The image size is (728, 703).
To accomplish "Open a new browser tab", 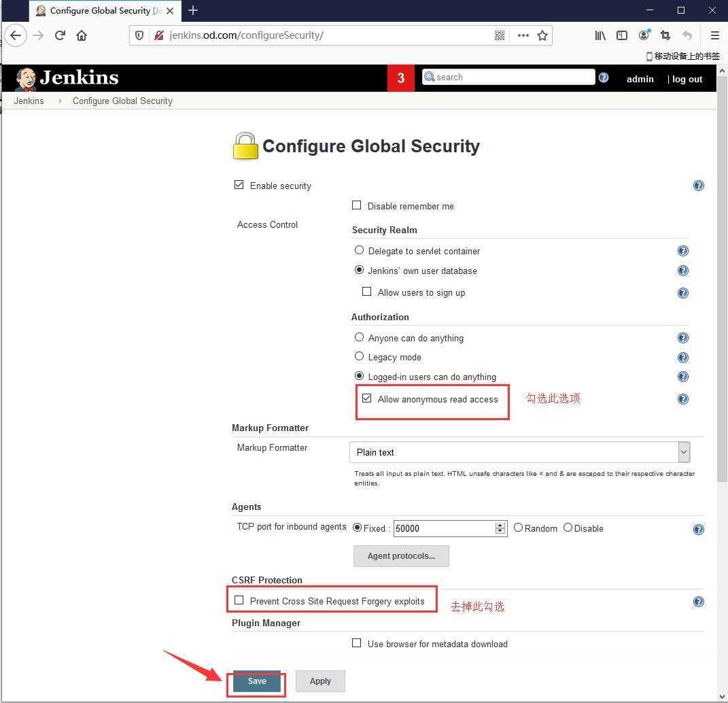I will coord(193,10).
